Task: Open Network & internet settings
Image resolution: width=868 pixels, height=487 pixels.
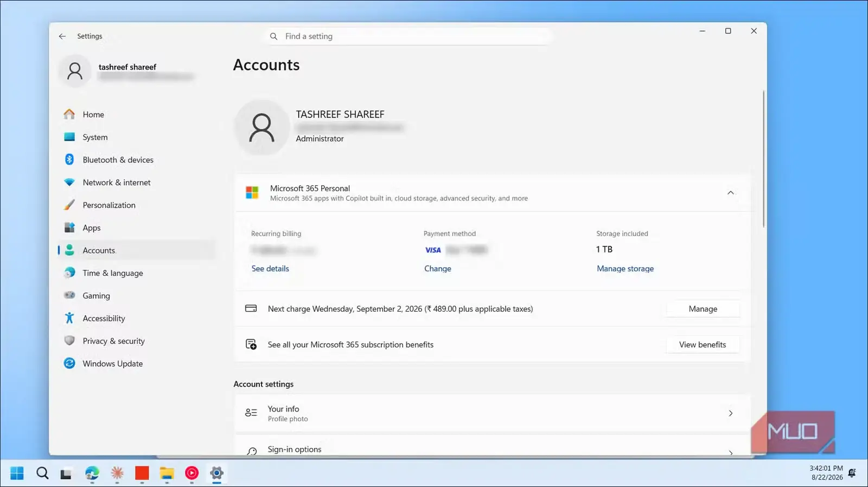Action: pos(137,182)
